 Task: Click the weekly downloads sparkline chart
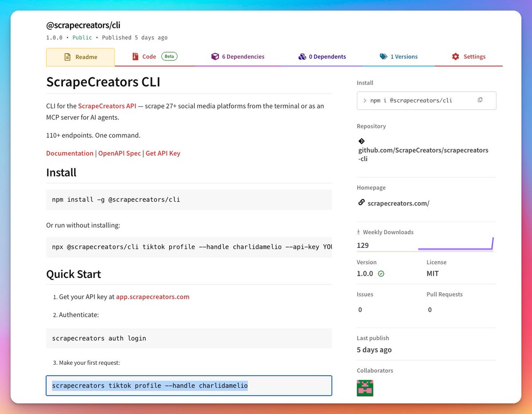455,245
